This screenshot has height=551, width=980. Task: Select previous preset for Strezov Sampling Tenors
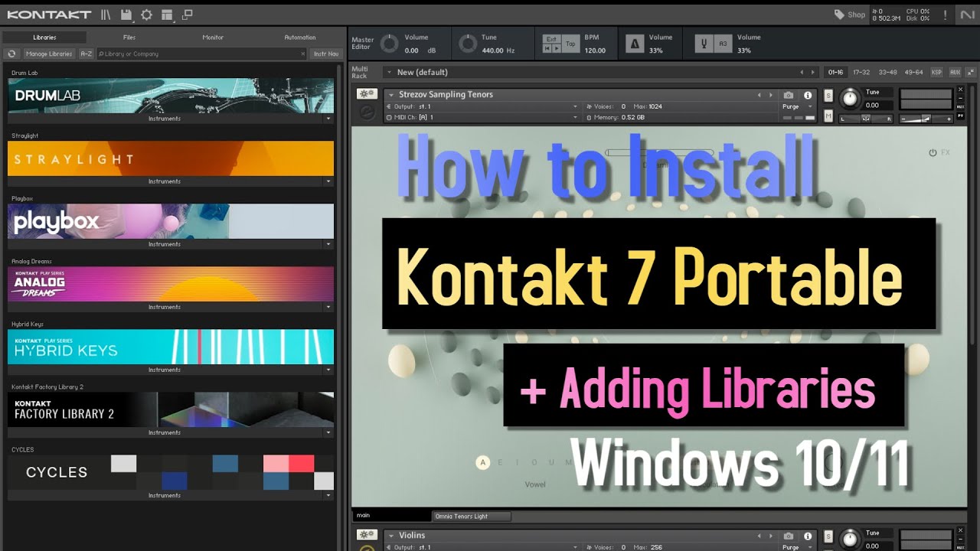tap(759, 95)
